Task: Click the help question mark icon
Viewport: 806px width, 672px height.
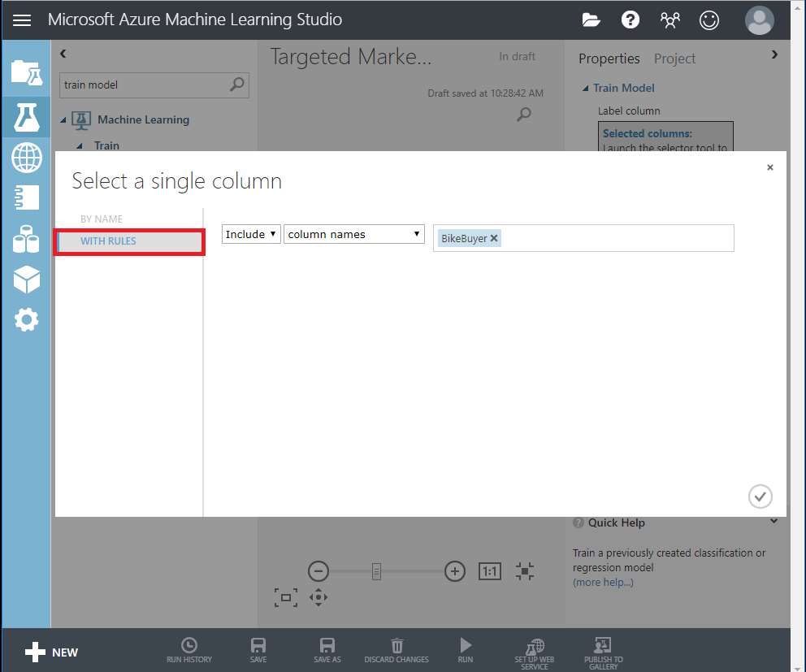Action: click(630, 20)
